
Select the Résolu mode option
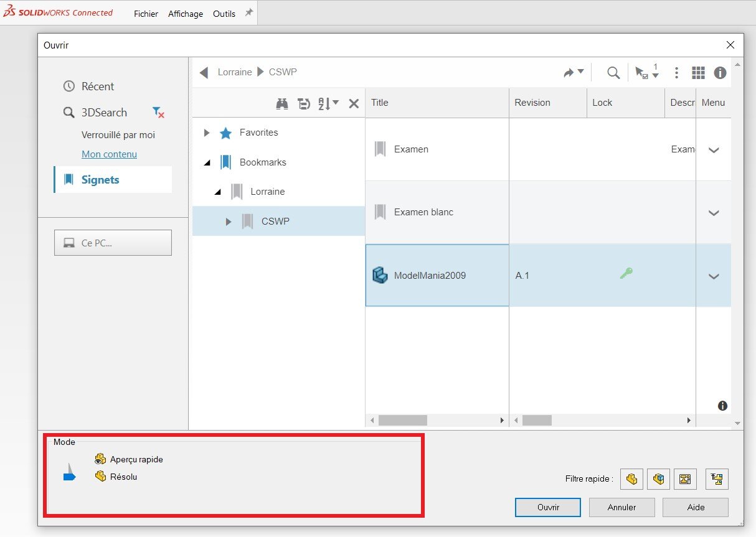click(x=123, y=477)
